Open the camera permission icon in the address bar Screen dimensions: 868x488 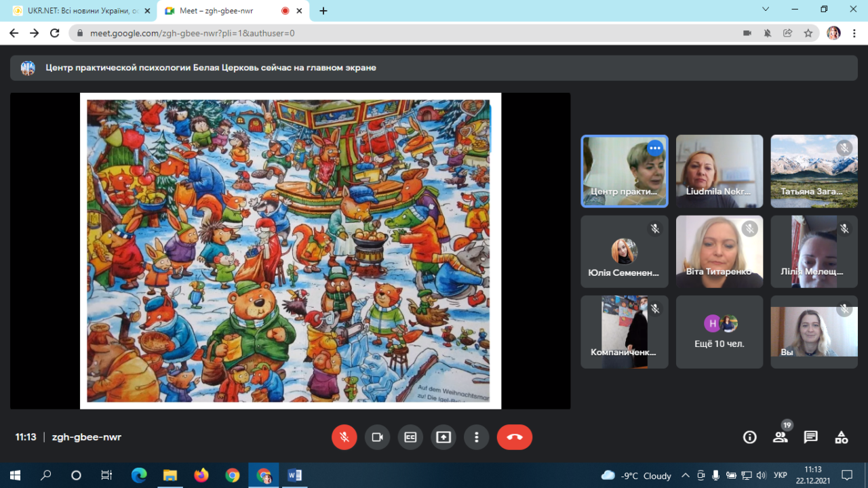click(747, 33)
